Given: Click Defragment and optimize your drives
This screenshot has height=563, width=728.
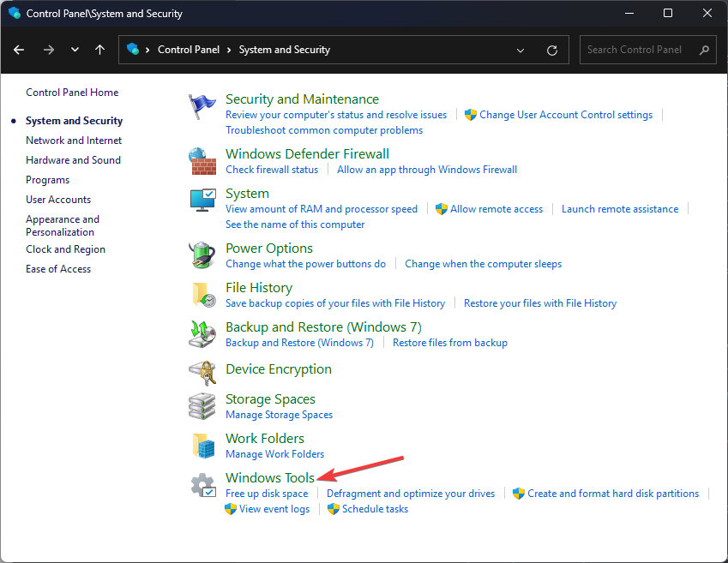Looking at the screenshot, I should pos(411,494).
